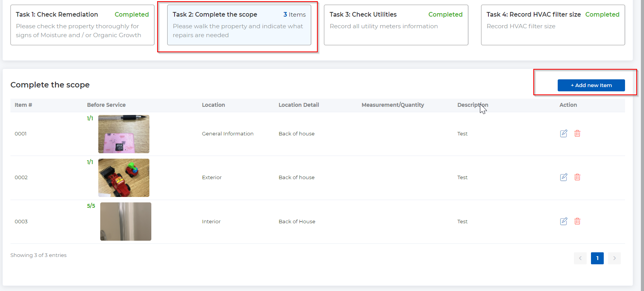Image resolution: width=644 pixels, height=291 pixels.
Task: Click the Completed status on Task 4
Action: 602,14
